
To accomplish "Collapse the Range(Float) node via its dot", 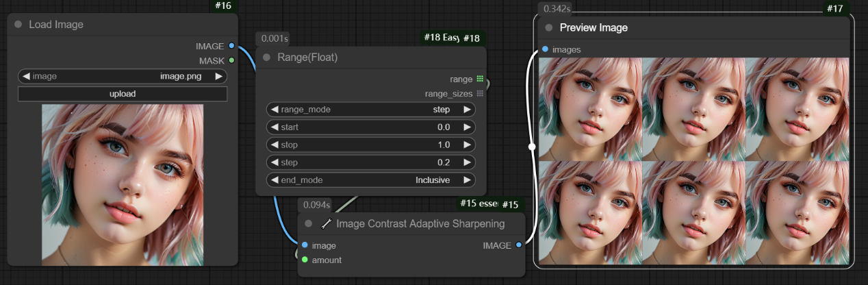I will [x=267, y=58].
